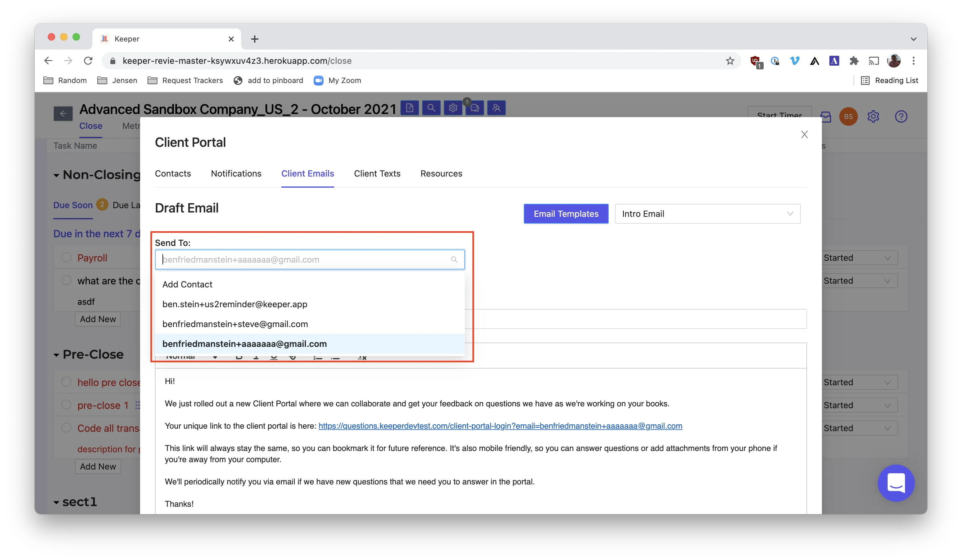This screenshot has height=560, width=962.
Task: Click the Send To email input field
Action: 310,259
